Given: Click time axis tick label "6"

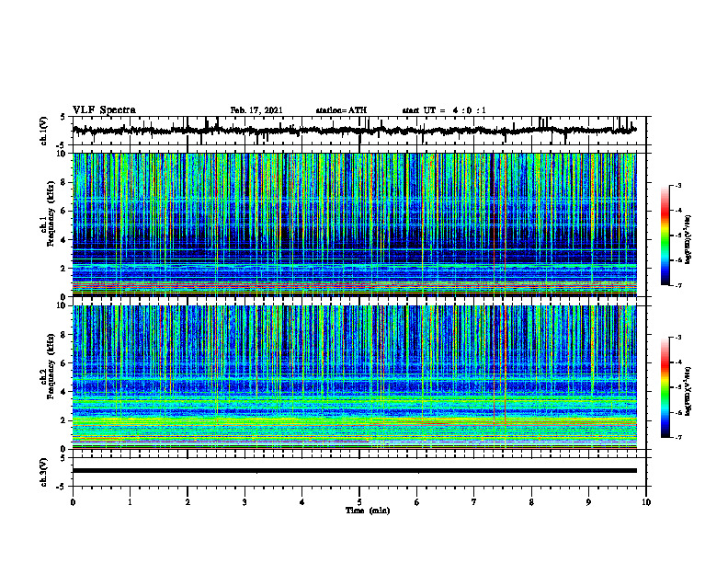Looking at the screenshot, I should click(x=417, y=502).
